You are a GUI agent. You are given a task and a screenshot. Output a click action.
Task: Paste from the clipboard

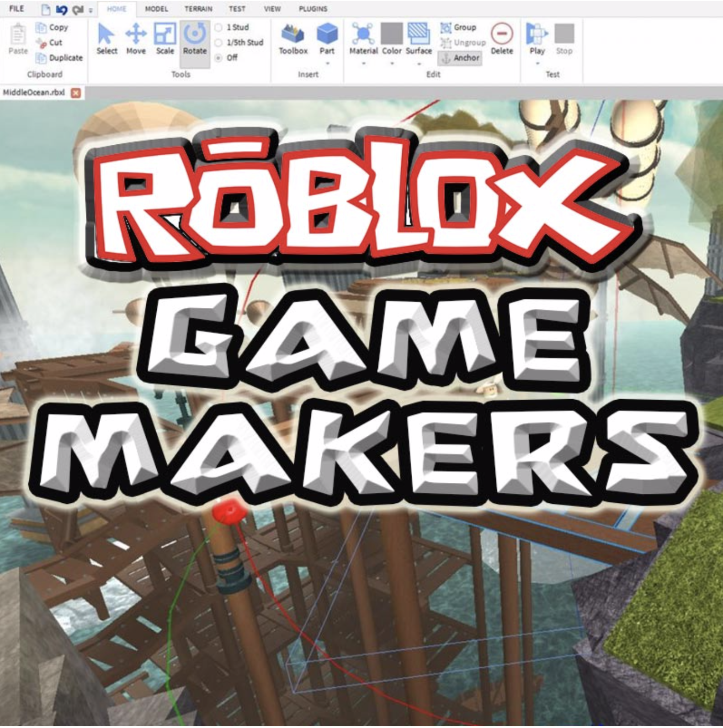18,40
